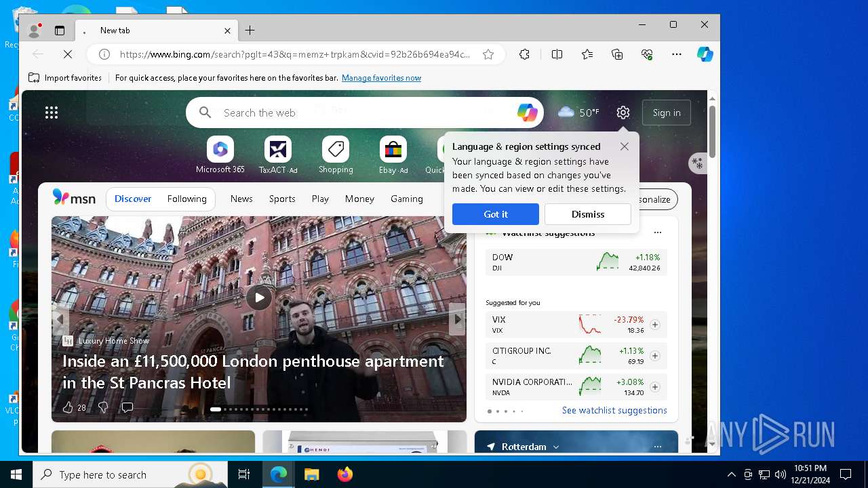Expand the Rotterdam location dropdown

click(556, 447)
